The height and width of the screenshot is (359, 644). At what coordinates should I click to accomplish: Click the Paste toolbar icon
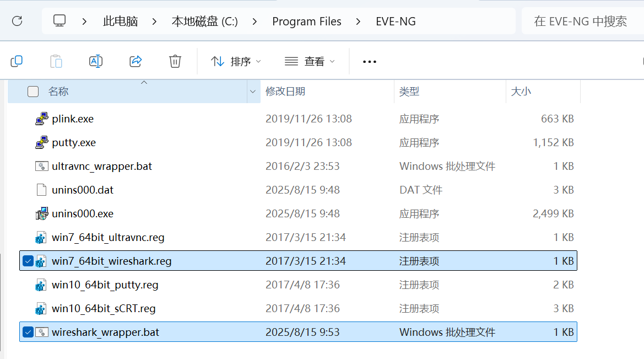(x=56, y=61)
